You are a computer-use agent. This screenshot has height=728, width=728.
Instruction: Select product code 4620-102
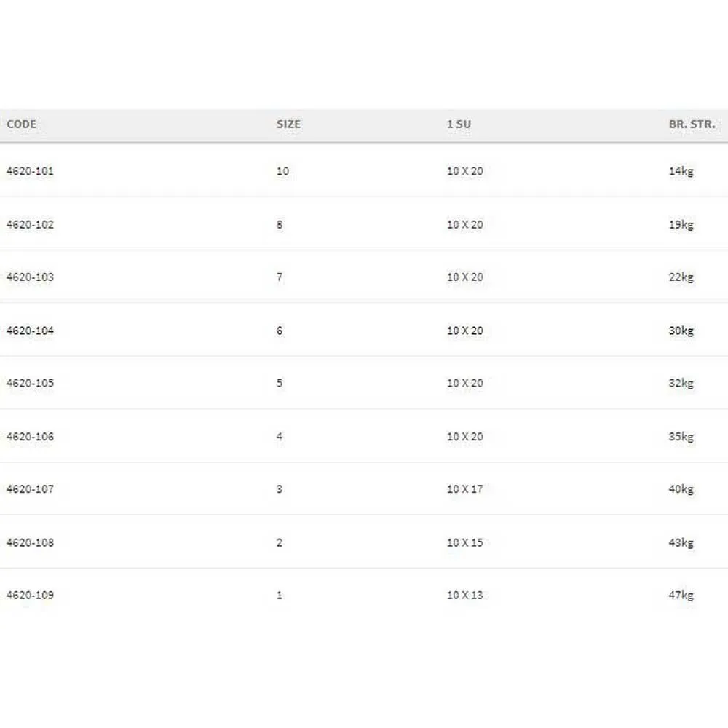tap(30, 225)
